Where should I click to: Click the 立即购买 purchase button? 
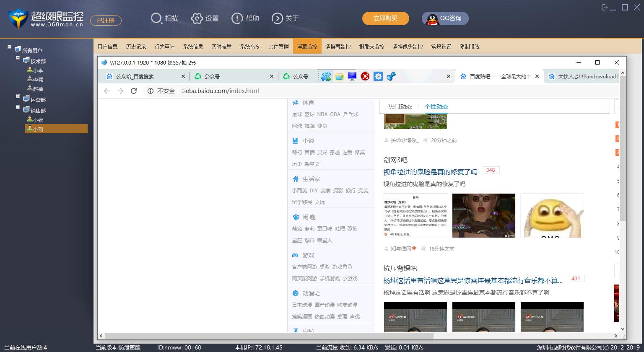coord(386,18)
